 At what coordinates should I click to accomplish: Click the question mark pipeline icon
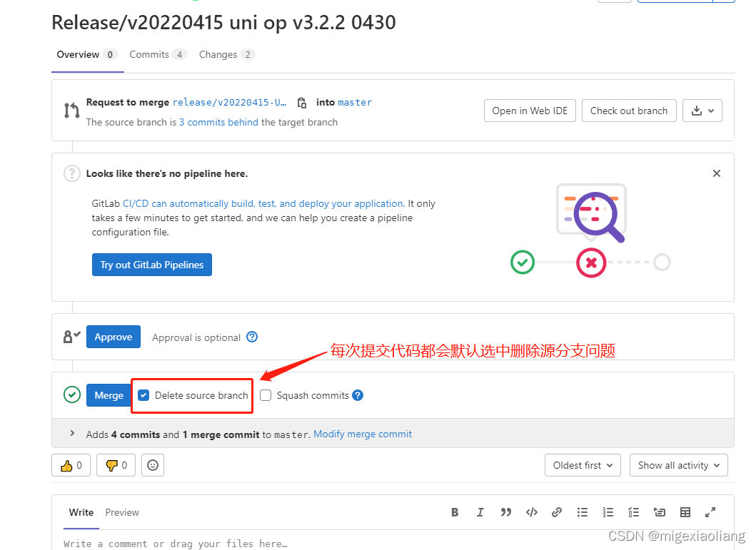tap(72, 173)
